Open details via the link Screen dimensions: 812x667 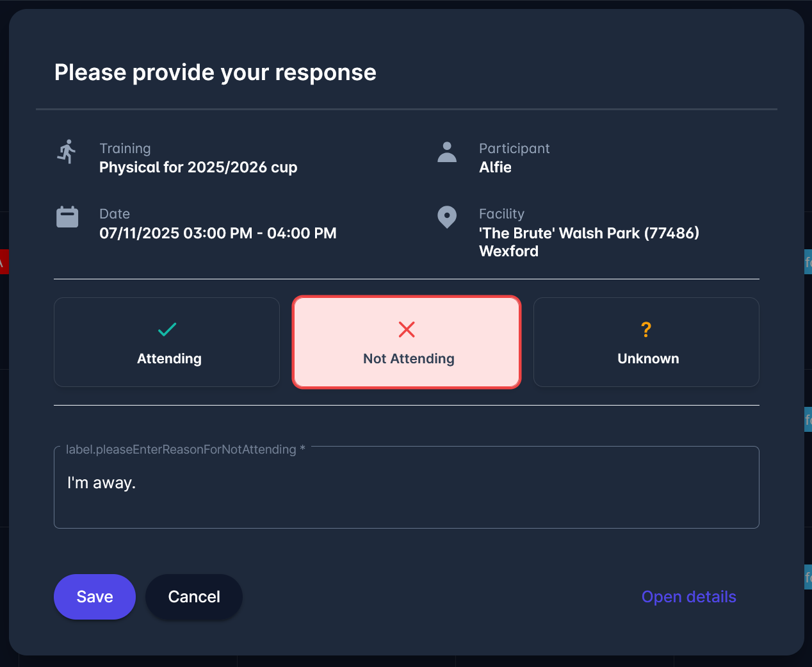pos(688,597)
